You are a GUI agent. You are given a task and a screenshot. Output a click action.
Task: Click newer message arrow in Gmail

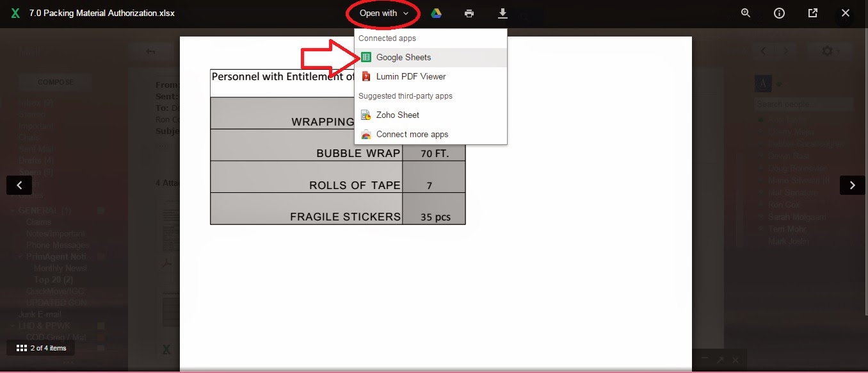(x=763, y=51)
